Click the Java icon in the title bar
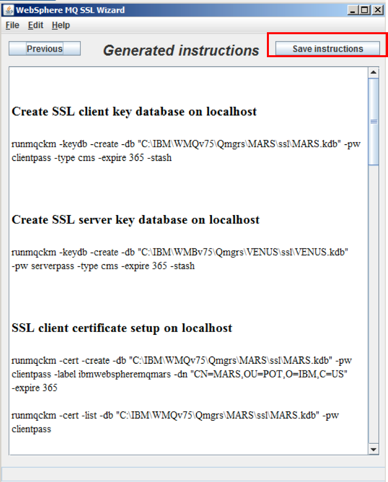 coord(8,10)
